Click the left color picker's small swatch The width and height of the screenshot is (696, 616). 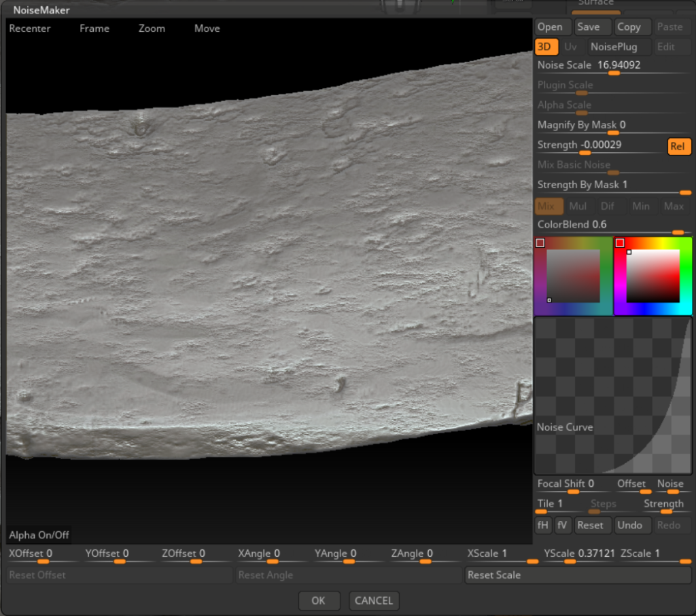(x=540, y=243)
